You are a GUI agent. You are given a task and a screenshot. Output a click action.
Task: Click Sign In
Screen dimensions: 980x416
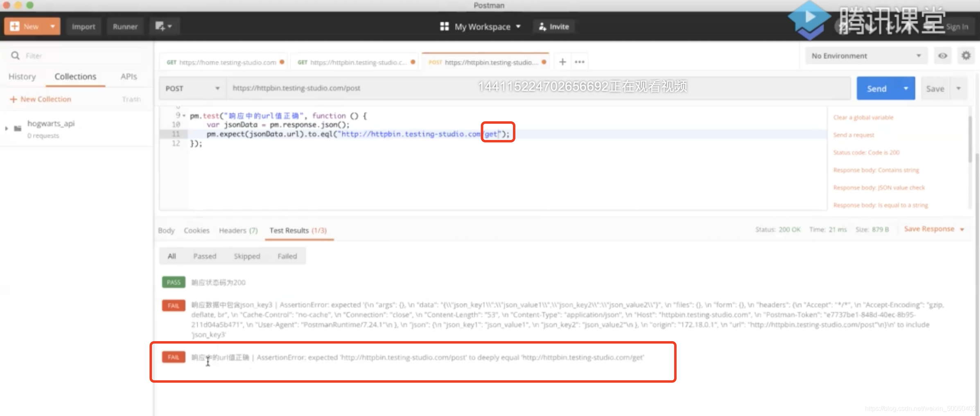[x=957, y=27]
